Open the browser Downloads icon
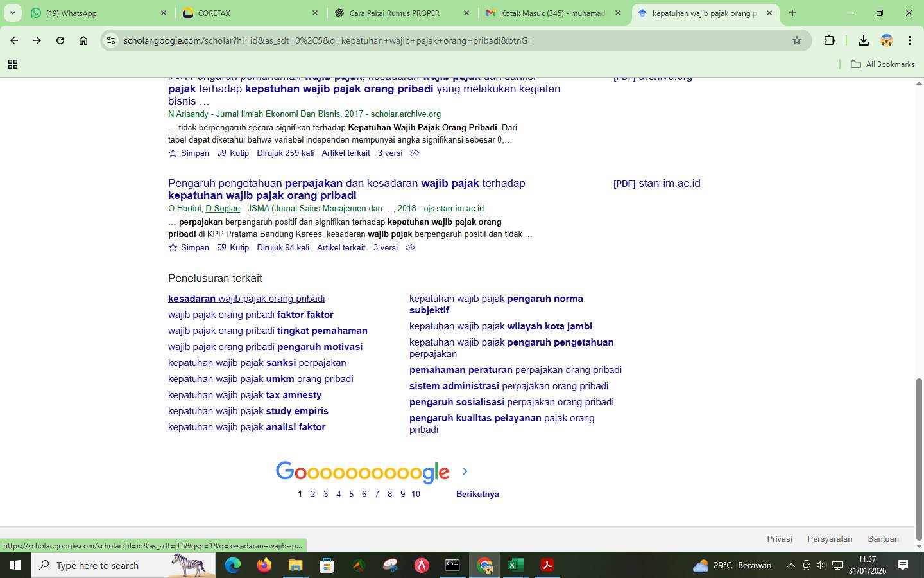 864,40
